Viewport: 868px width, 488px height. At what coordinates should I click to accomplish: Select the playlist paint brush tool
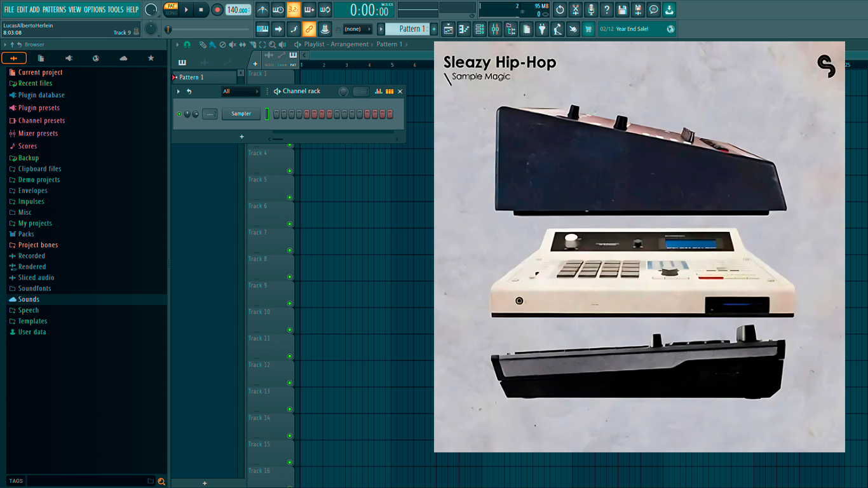pos(212,44)
